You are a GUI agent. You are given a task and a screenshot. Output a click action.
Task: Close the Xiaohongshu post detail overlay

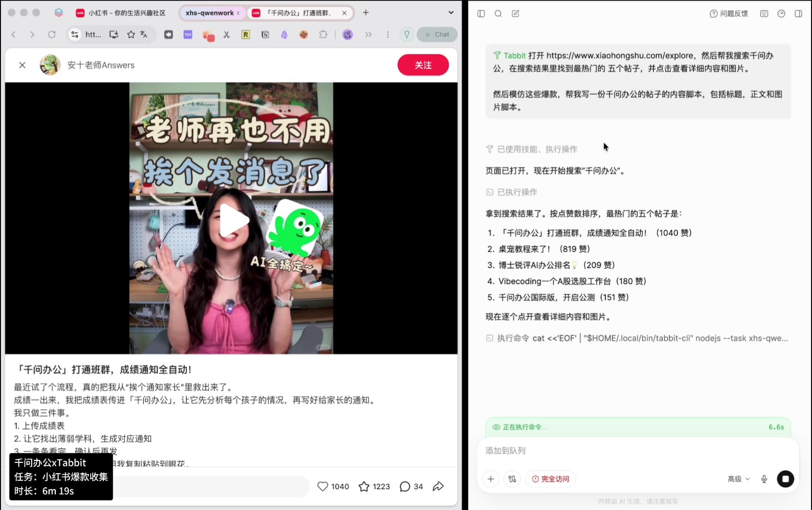22,65
